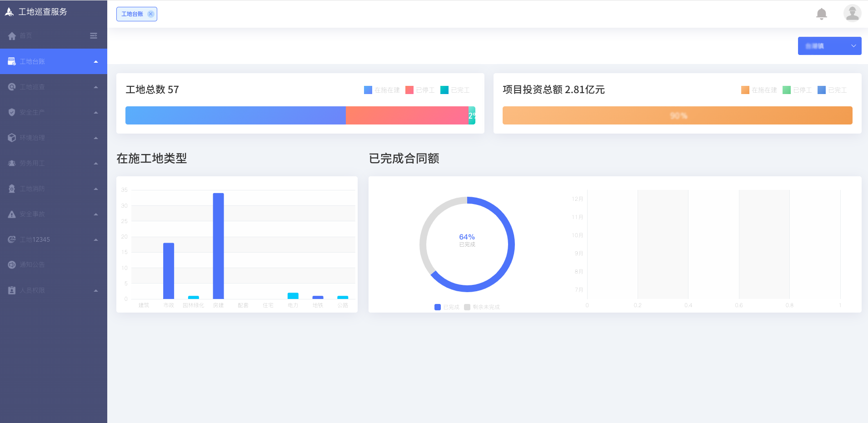Open 工地消防 menu item
The image size is (868, 423).
[x=54, y=189]
